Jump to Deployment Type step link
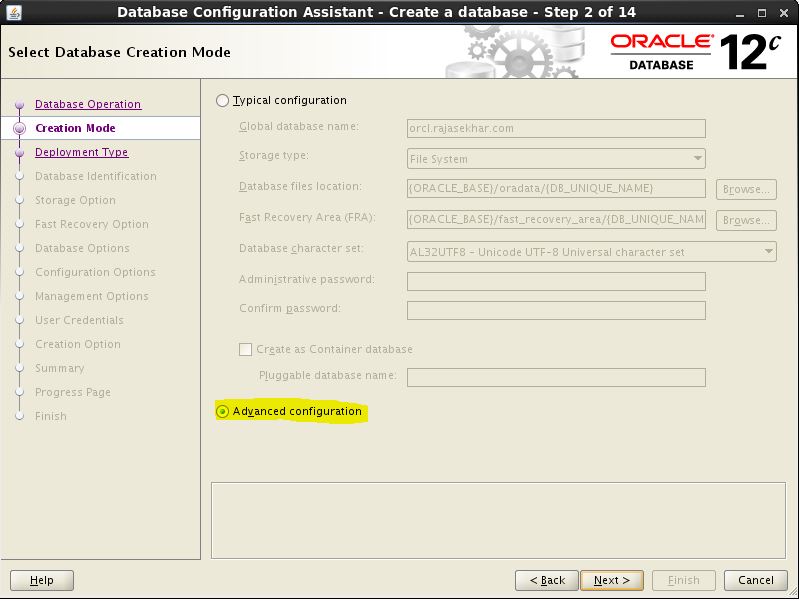 (x=81, y=152)
